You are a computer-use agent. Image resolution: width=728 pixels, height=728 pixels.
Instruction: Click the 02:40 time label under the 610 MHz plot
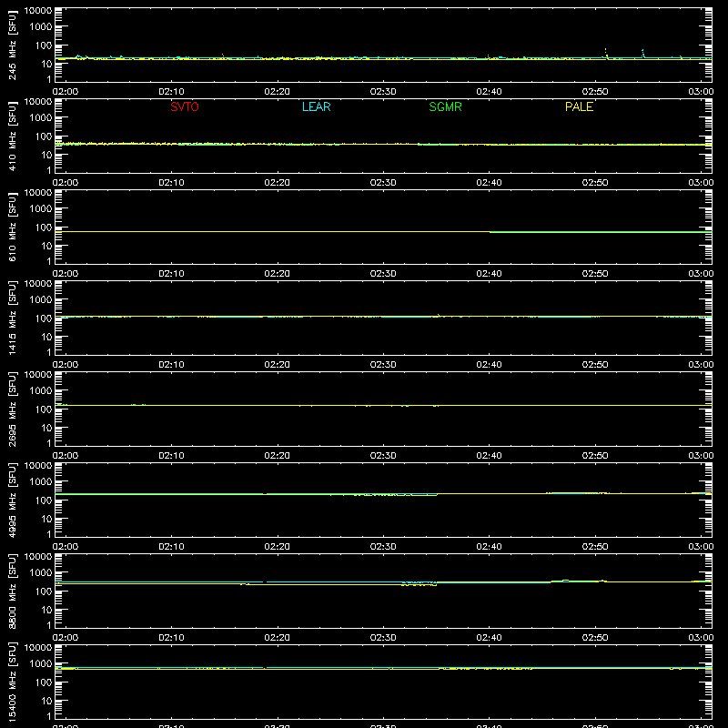click(x=489, y=274)
